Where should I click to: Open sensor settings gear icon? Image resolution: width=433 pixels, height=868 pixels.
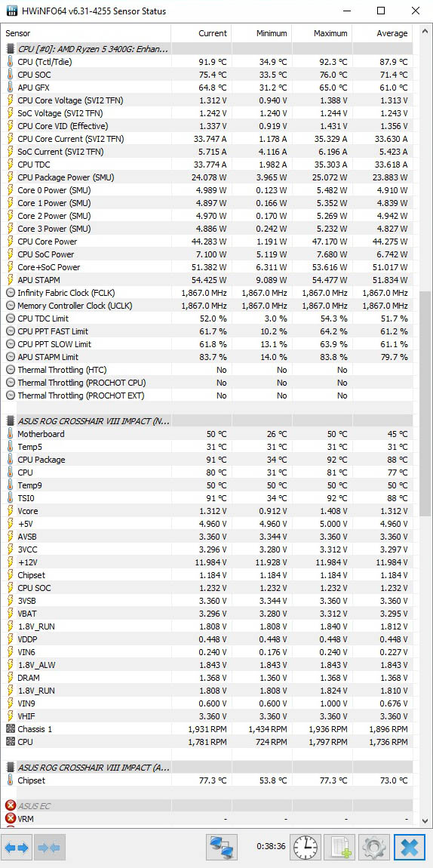point(374,848)
